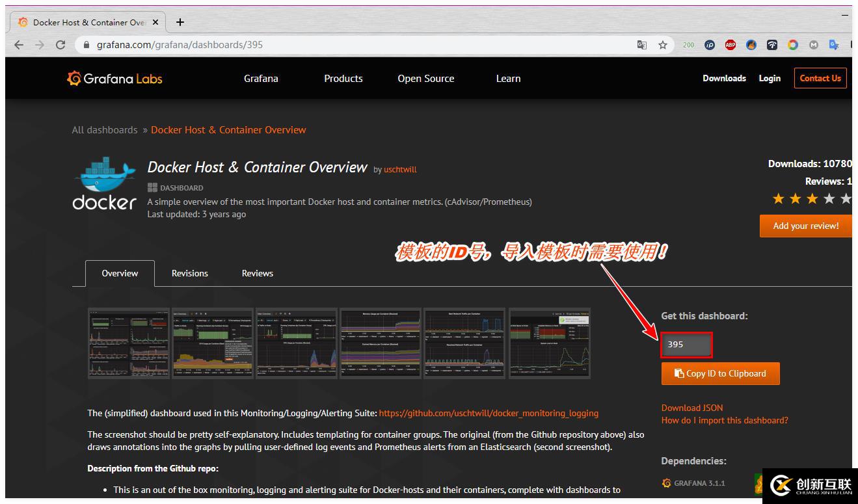Open the ABP Adblock Plus extension
Screen dimensions: 858x504
731,45
